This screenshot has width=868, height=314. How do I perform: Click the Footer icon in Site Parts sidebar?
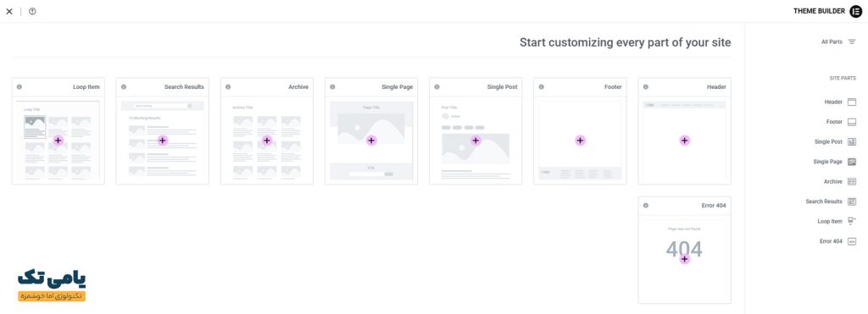[x=852, y=122]
